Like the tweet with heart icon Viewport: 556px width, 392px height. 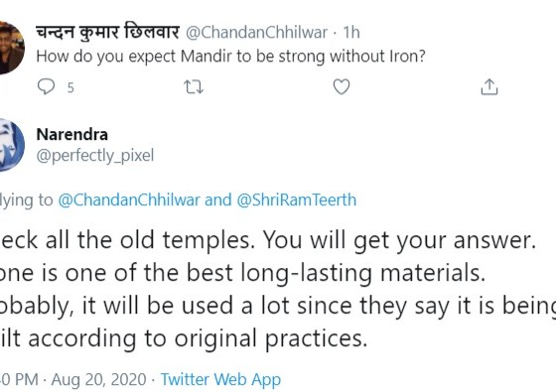(342, 86)
